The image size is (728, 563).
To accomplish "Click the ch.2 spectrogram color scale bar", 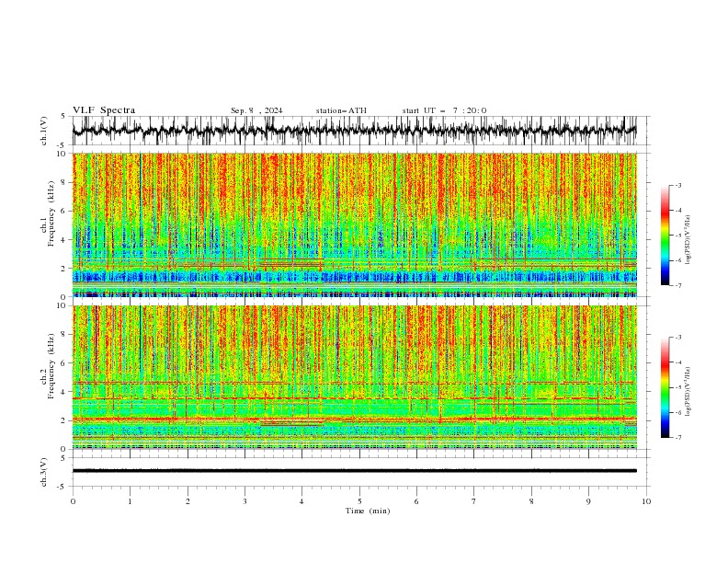I will pos(665,387).
